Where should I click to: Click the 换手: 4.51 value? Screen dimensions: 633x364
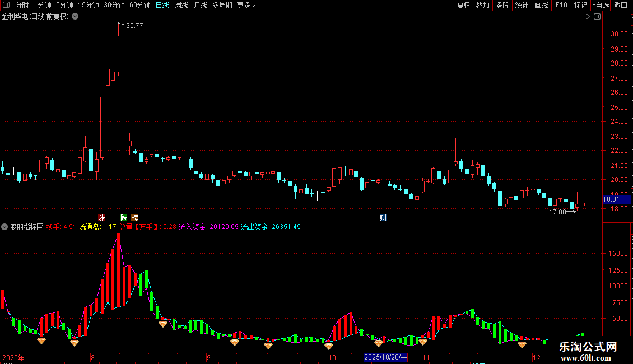61,227
